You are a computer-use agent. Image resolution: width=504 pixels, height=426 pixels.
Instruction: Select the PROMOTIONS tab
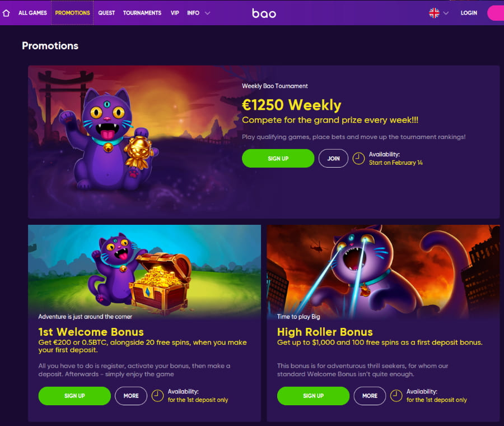(72, 13)
